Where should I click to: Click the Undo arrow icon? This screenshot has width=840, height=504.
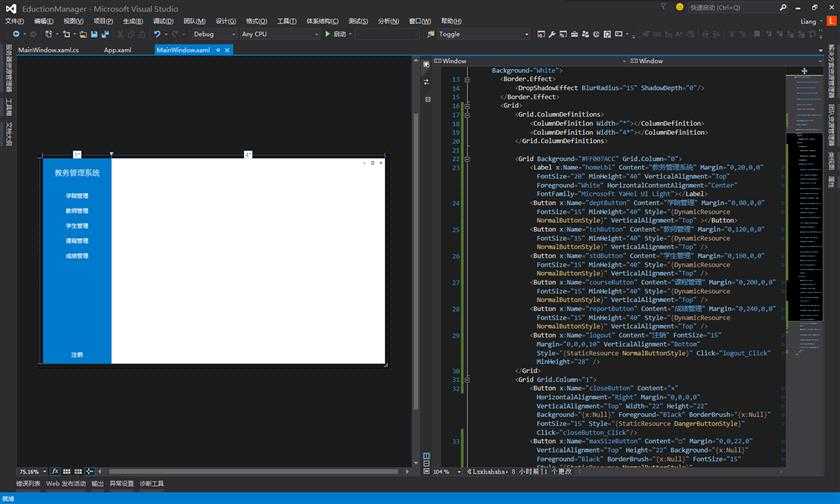[x=157, y=34]
